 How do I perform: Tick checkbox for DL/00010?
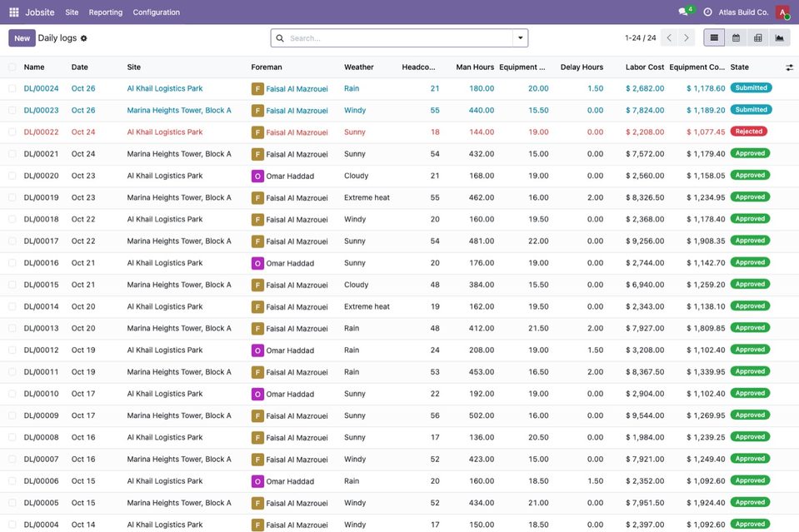point(12,394)
